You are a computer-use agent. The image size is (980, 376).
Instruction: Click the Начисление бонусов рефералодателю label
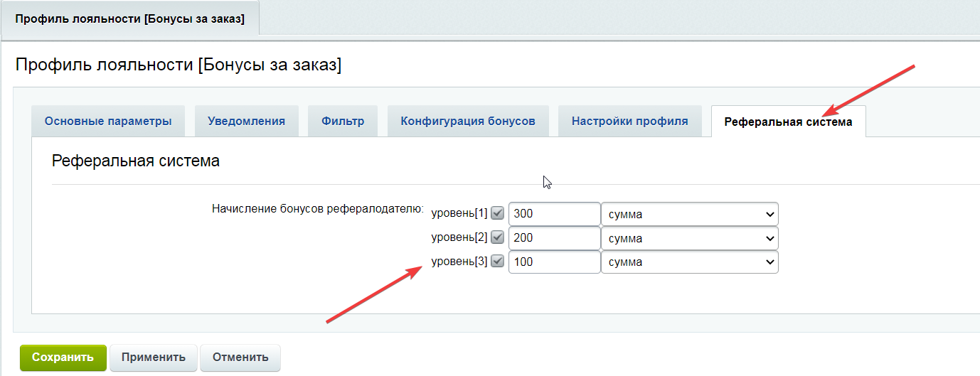318,209
